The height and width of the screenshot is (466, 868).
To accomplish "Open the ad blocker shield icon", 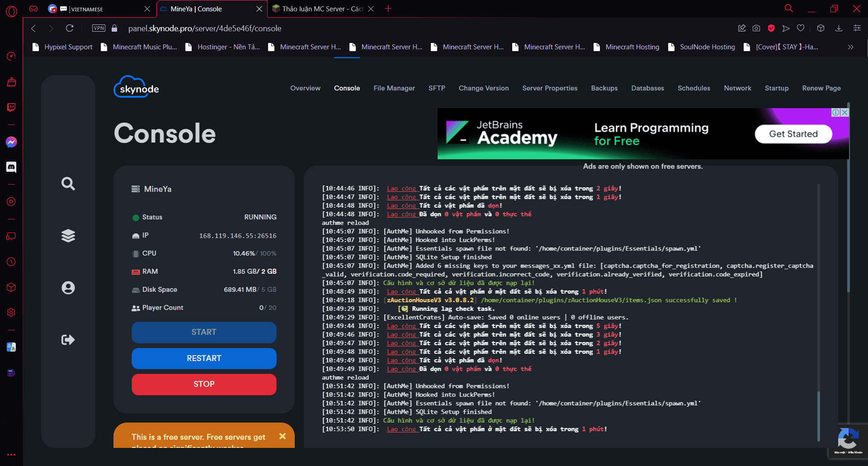I will [x=771, y=29].
